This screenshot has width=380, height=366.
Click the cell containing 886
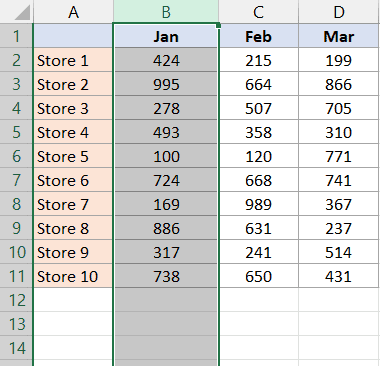pos(166,228)
